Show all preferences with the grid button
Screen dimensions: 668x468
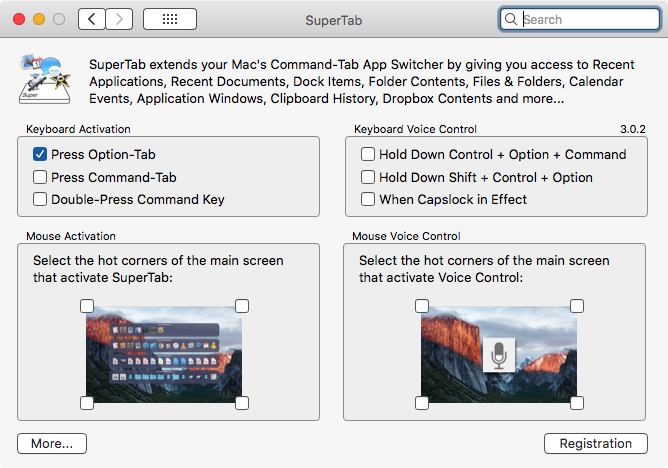click(170, 19)
